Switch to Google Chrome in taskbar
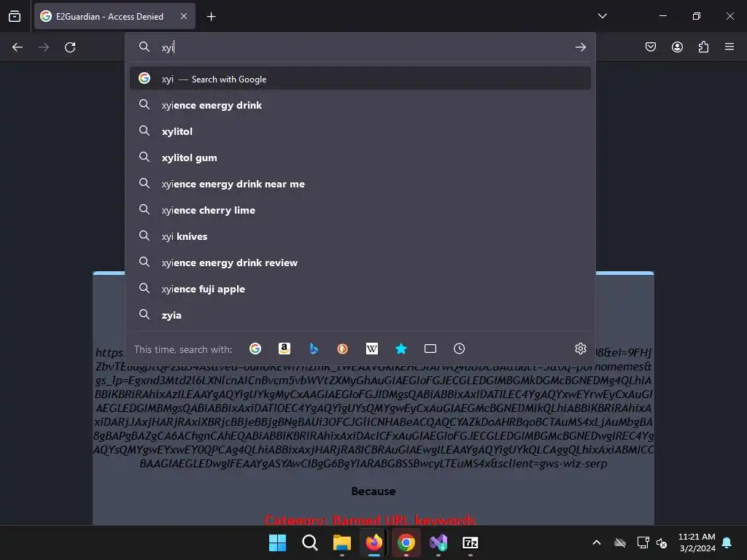Screen dimensions: 747x560 point(406,542)
